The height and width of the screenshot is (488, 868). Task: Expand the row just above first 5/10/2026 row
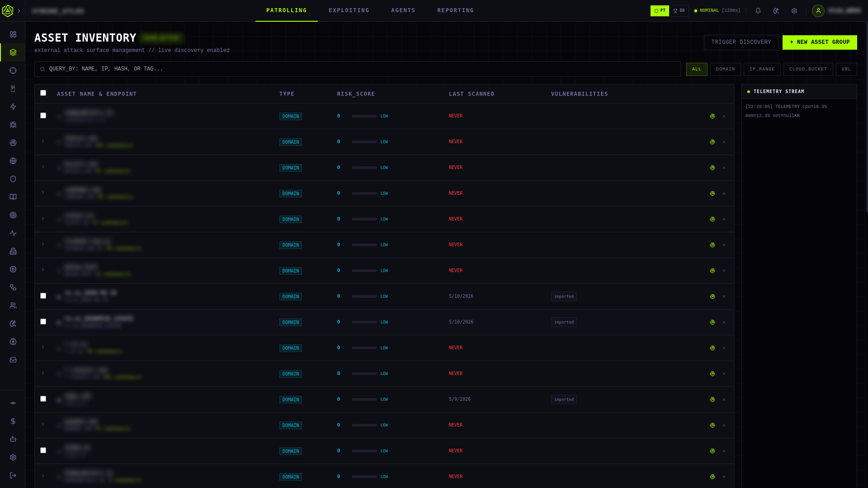43,270
